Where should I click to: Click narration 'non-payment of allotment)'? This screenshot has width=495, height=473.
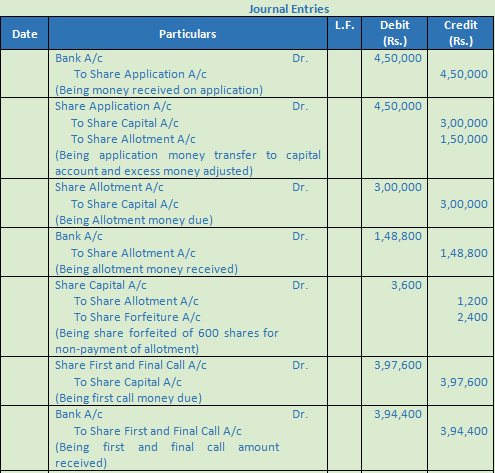click(127, 349)
